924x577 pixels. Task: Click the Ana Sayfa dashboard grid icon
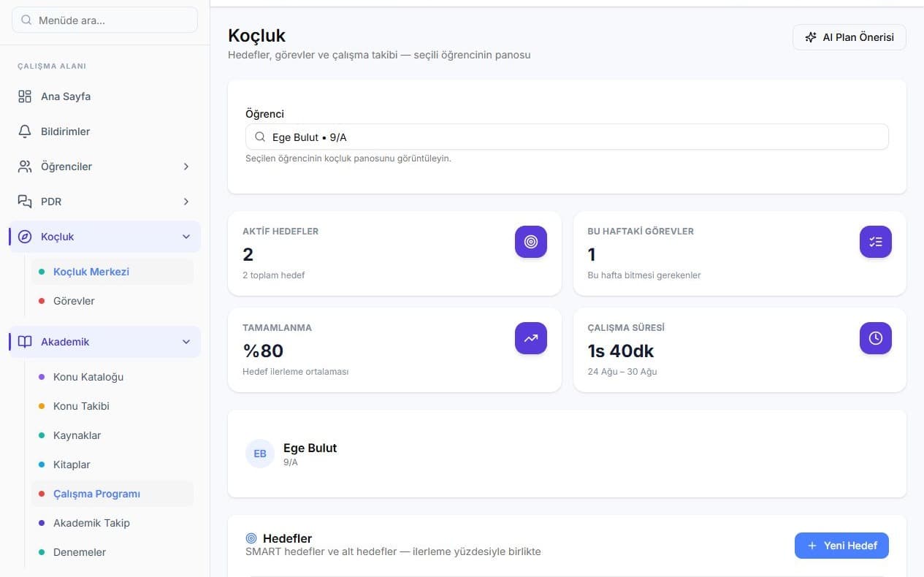pyautogui.click(x=25, y=96)
